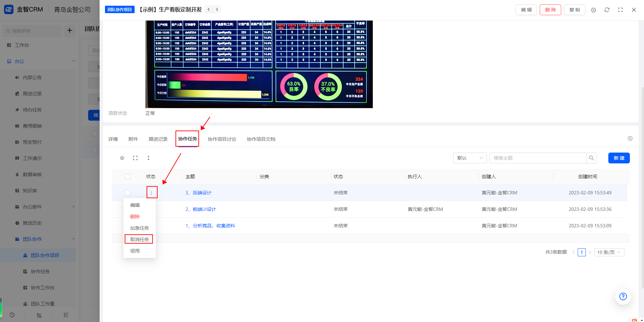Open tab settings gear at right
644x322 pixels.
630,138
